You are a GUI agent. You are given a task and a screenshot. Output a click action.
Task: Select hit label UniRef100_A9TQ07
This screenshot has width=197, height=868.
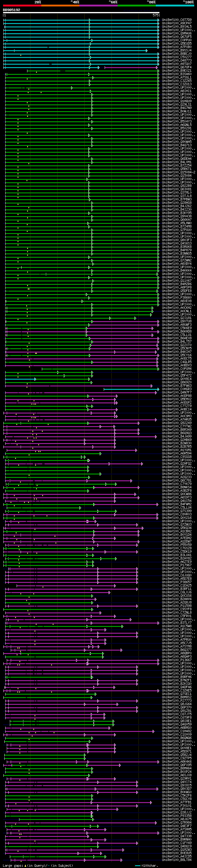(177, 64)
